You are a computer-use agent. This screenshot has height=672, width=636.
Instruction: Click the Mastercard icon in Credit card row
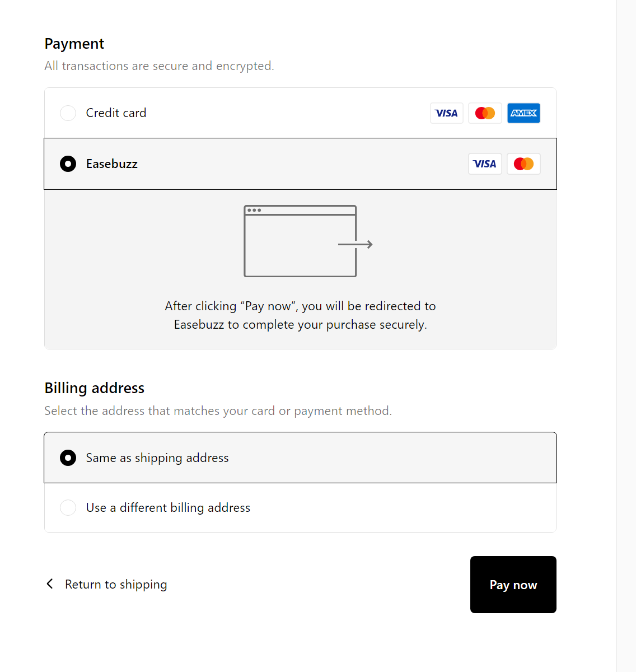(485, 113)
